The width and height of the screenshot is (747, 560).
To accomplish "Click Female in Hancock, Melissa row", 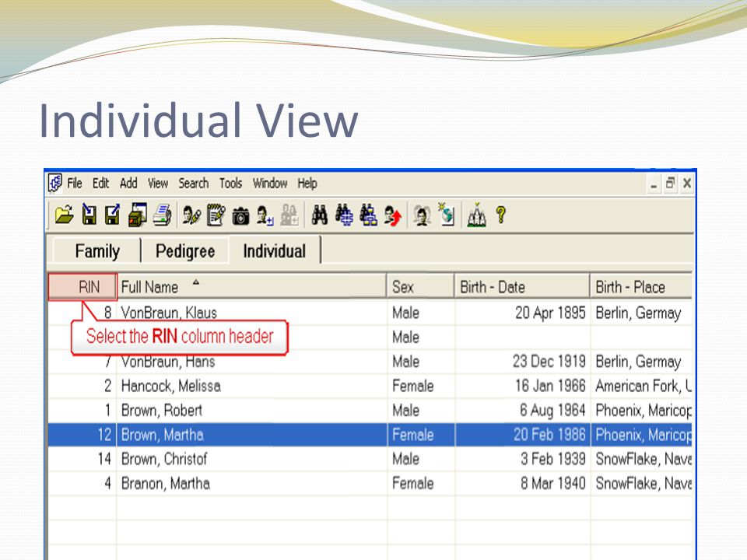I will [412, 386].
